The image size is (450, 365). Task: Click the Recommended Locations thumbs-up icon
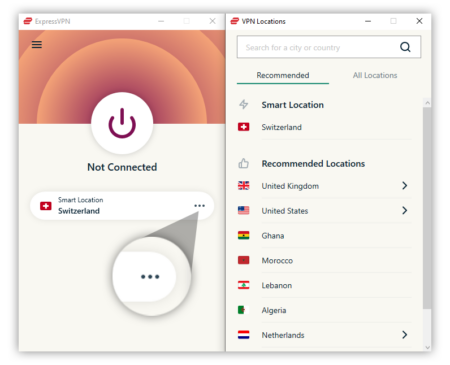(244, 163)
